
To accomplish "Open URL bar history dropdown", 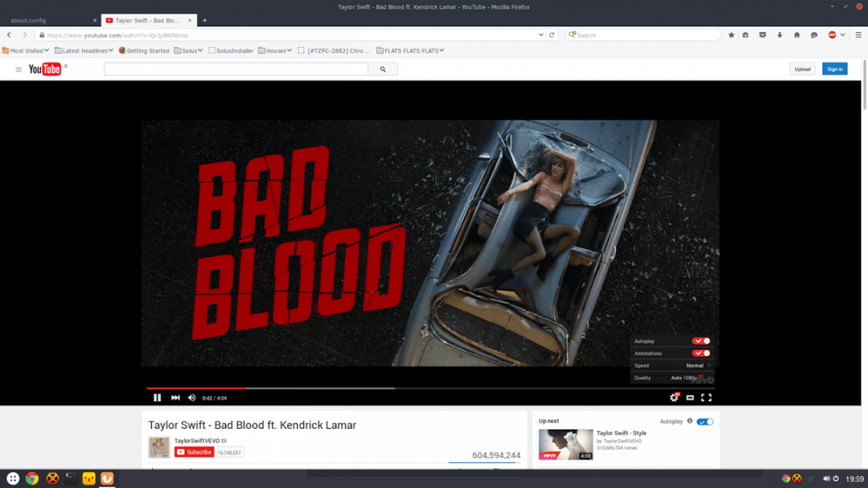I will pyautogui.click(x=541, y=35).
